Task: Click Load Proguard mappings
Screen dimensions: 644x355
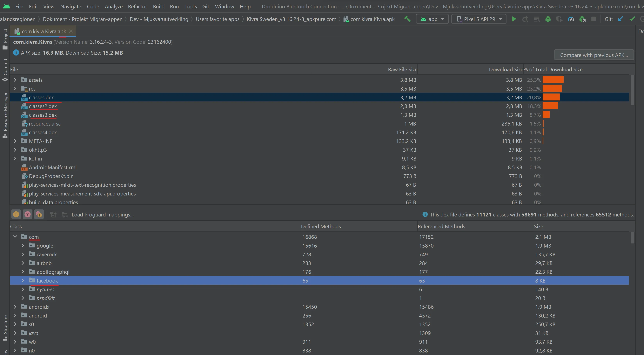Action: click(103, 215)
